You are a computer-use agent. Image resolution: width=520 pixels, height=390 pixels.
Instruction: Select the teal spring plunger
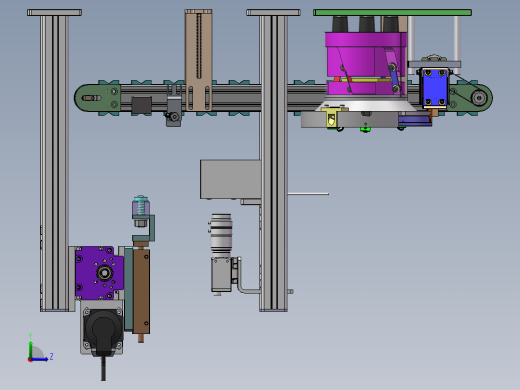[141, 206]
